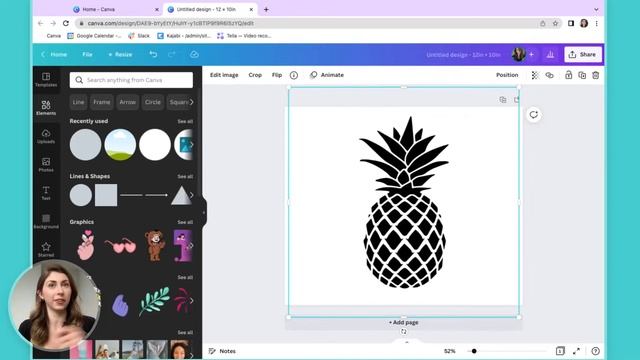This screenshot has height=360, width=640.
Task: Open the Starred sidebar panel
Action: click(x=46, y=249)
